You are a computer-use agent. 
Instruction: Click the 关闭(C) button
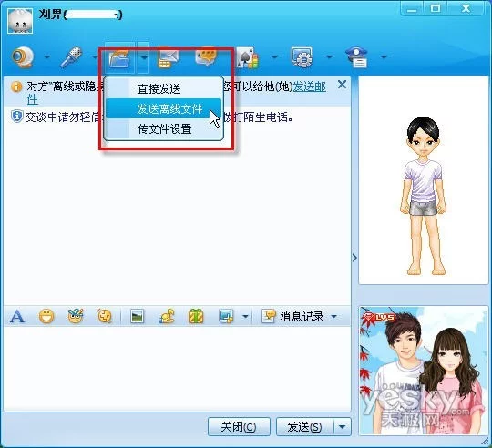[239, 427]
